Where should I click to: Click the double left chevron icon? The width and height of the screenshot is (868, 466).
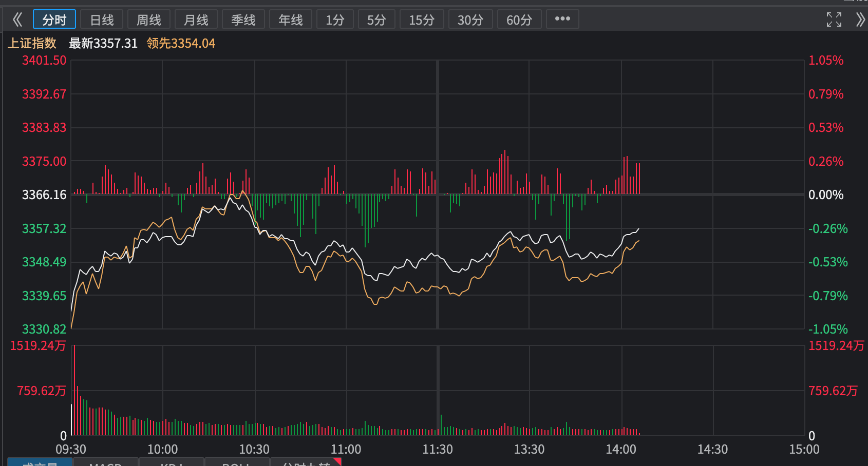click(17, 20)
